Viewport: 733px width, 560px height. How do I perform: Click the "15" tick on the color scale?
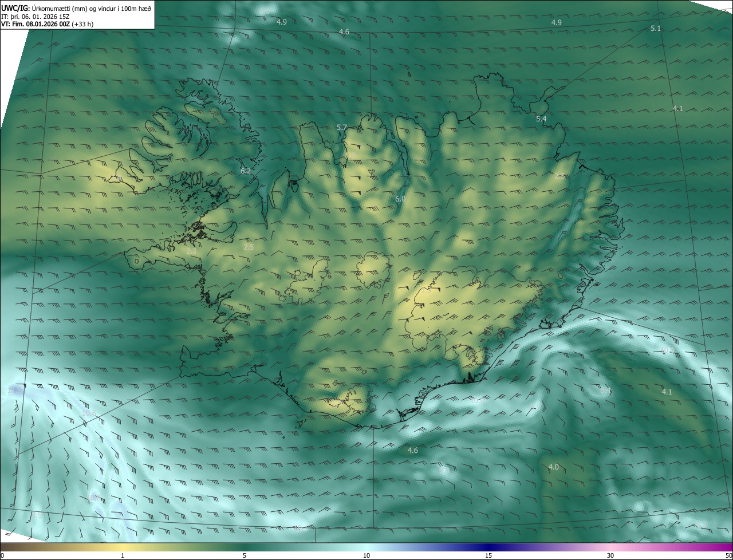[488, 555]
